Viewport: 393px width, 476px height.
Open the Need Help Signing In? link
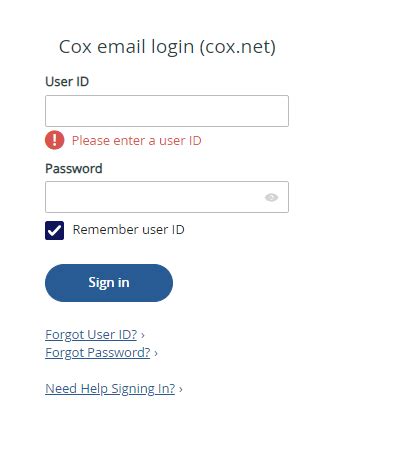[x=110, y=388]
